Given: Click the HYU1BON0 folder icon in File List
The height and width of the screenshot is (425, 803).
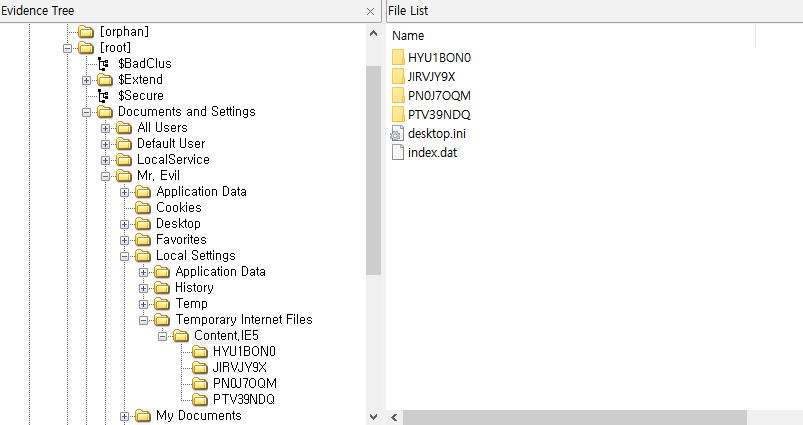Looking at the screenshot, I should 398,57.
